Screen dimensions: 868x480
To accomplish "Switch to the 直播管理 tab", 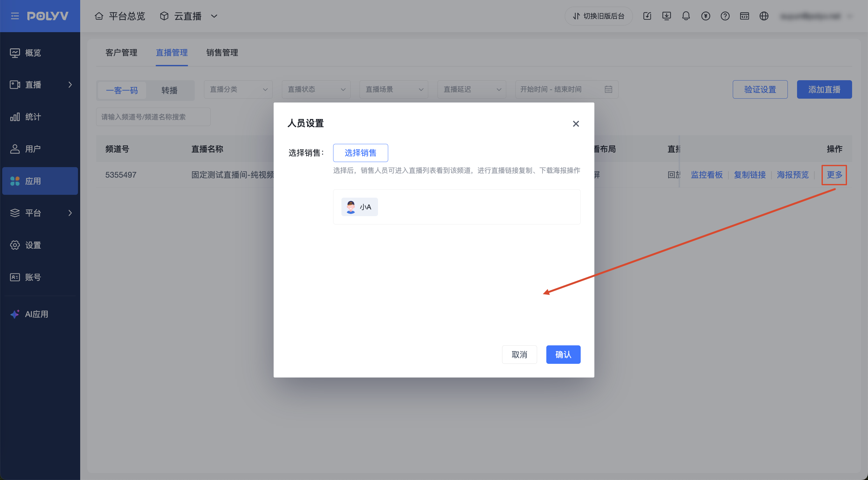I will pos(172,53).
